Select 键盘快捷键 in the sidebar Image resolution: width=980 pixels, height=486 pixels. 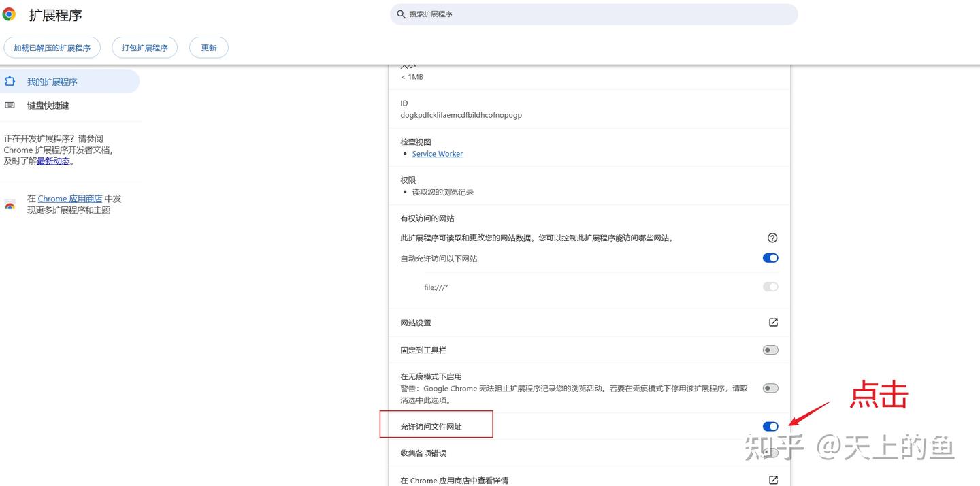click(69, 106)
